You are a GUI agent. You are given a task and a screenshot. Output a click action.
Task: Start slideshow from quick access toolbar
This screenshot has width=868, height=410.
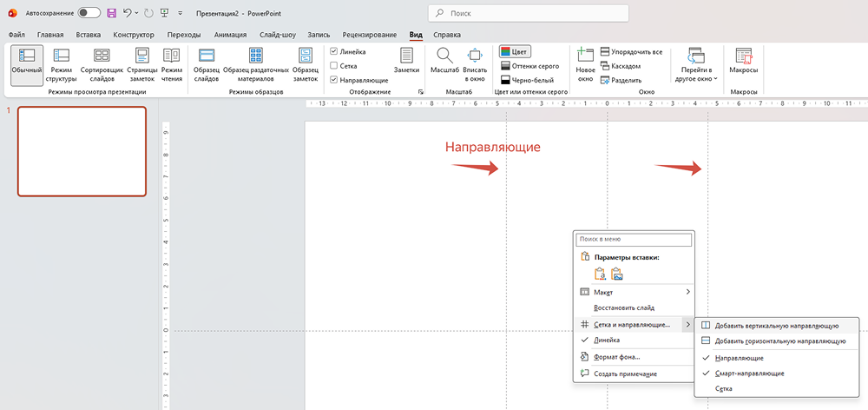coord(164,13)
